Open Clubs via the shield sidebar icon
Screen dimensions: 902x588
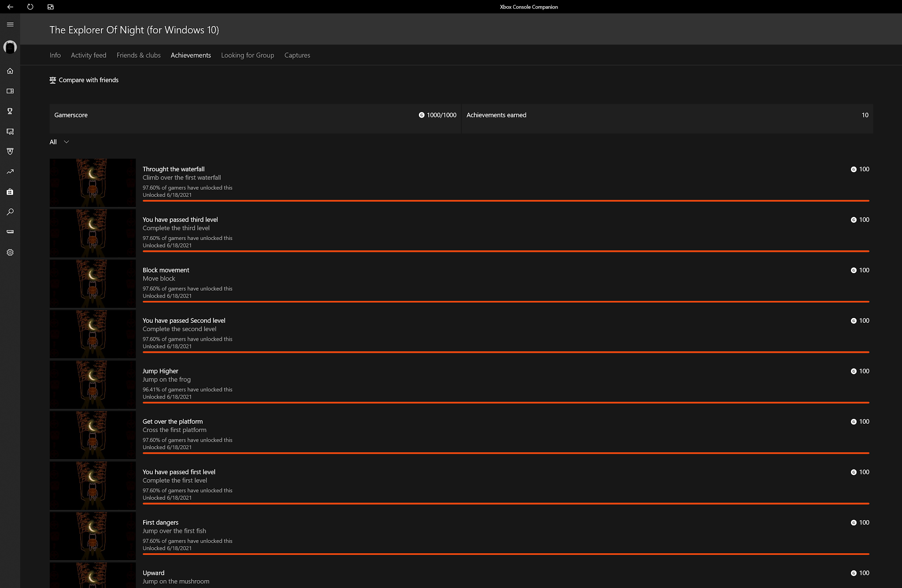[10, 152]
